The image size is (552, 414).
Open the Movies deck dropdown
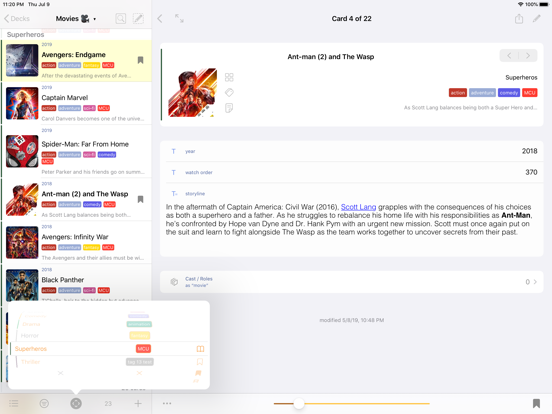pyautogui.click(x=76, y=19)
